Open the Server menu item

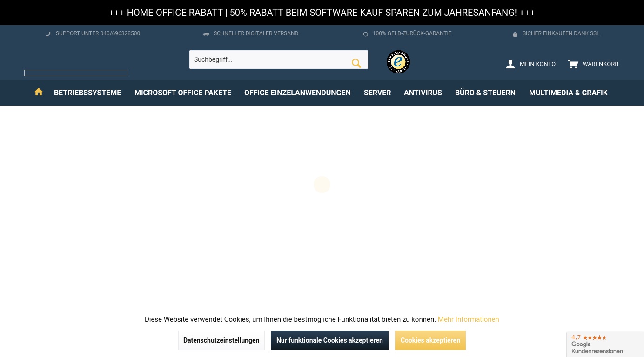[377, 93]
